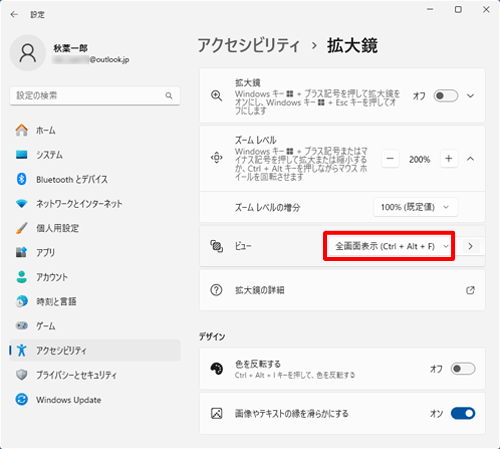Expand the 拡大鏡 section chevron

click(470, 96)
